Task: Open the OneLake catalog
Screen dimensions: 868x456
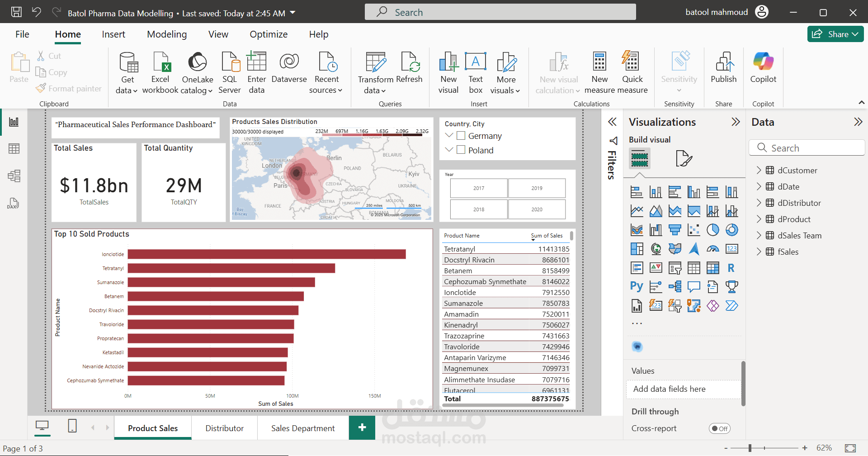Action: [197, 72]
